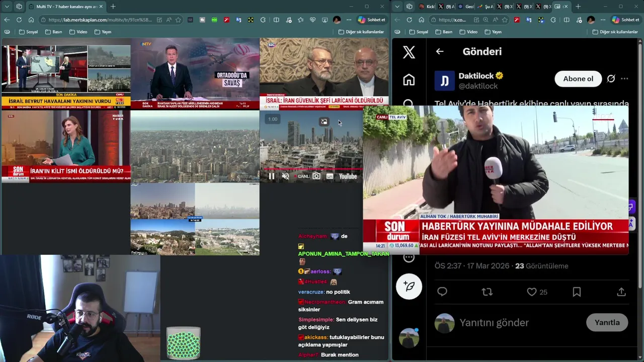Open workspaces icon in left window
Screen dimensions: 644x362
(x=19, y=7)
